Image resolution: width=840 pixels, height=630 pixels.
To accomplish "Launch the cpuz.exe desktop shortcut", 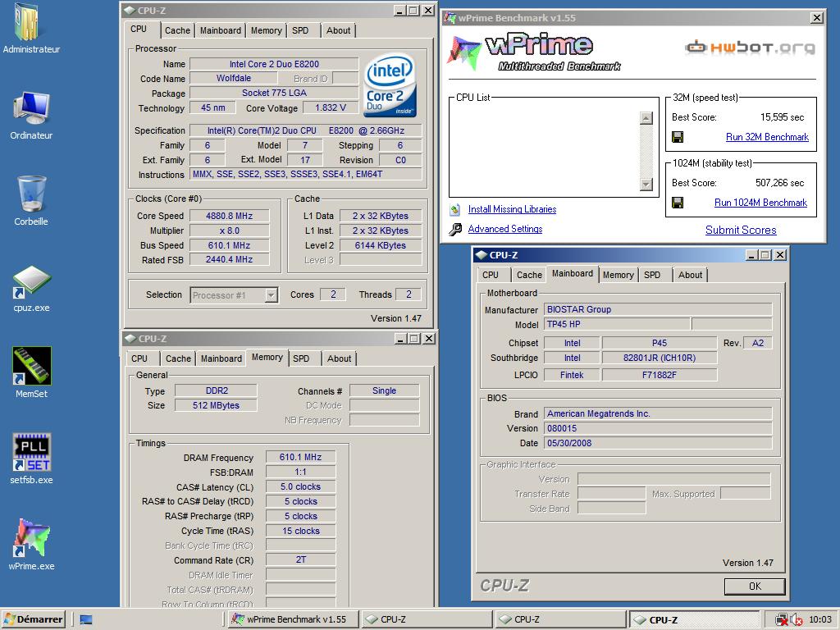I will point(31,288).
